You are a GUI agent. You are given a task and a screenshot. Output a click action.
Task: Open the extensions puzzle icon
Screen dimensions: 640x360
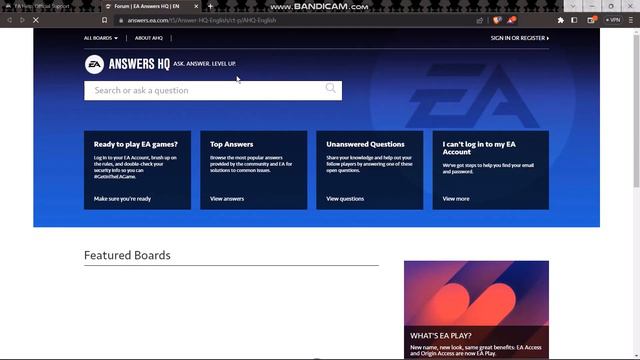tap(560, 20)
